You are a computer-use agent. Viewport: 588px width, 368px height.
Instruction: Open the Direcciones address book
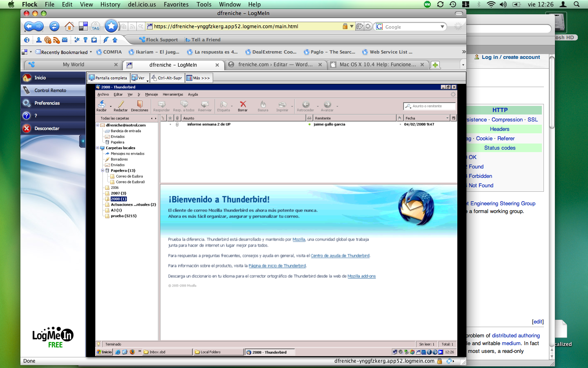(x=140, y=105)
